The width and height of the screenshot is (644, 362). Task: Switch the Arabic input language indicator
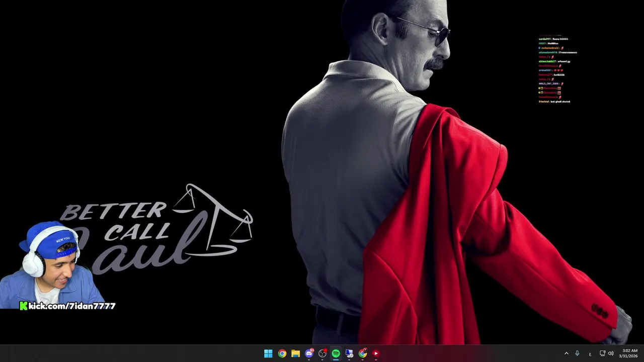click(x=590, y=354)
